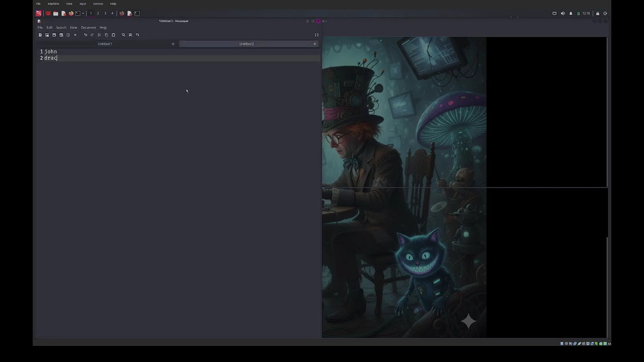644x362 pixels.
Task: Select the Mousepad task button in the panel
Action: (x=129, y=13)
